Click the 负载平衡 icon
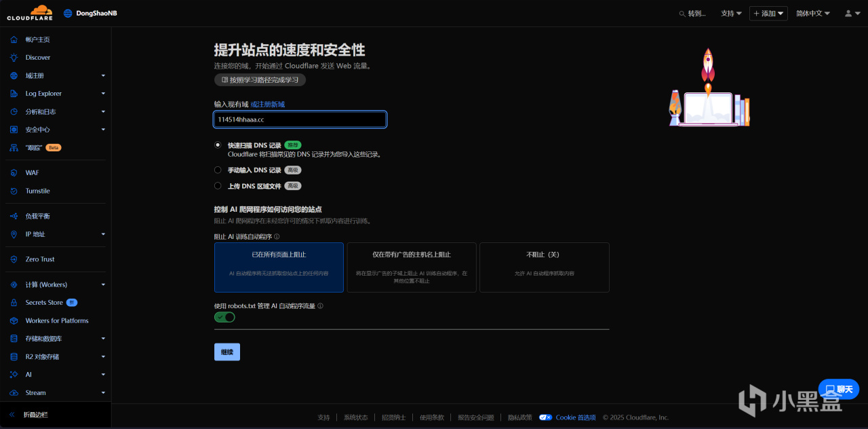 coord(14,216)
